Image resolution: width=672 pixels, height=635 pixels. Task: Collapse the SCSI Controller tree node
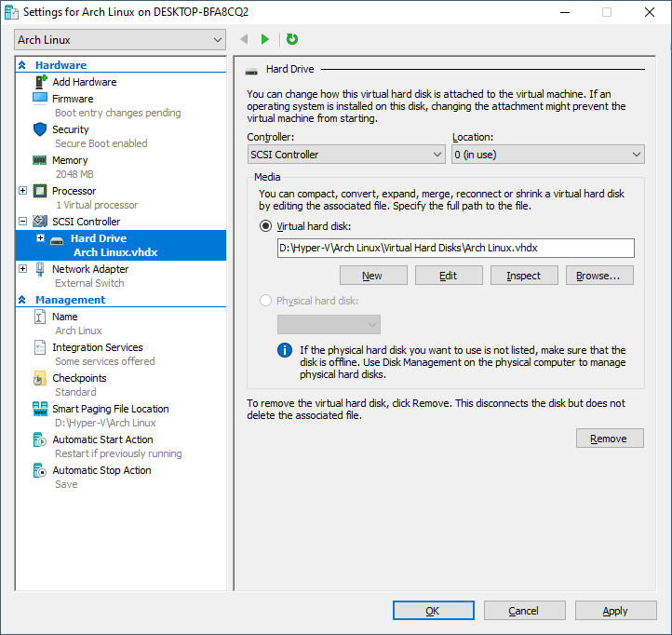tap(23, 222)
